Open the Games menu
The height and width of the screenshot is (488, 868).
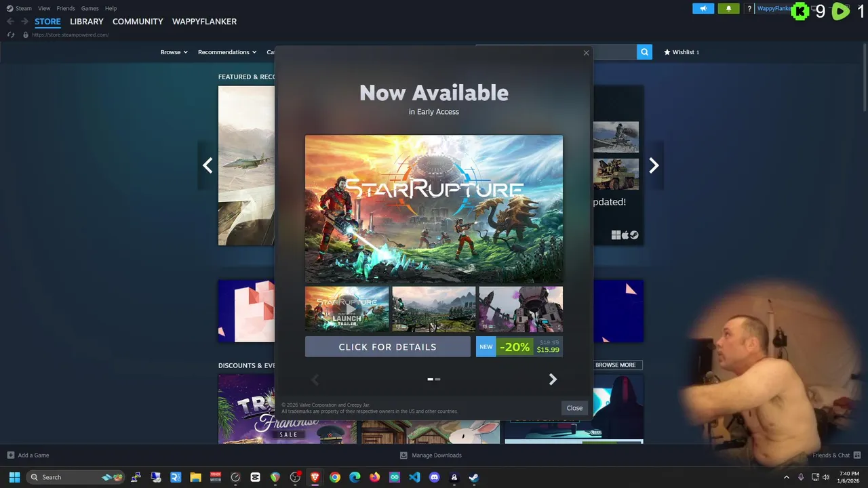(90, 8)
